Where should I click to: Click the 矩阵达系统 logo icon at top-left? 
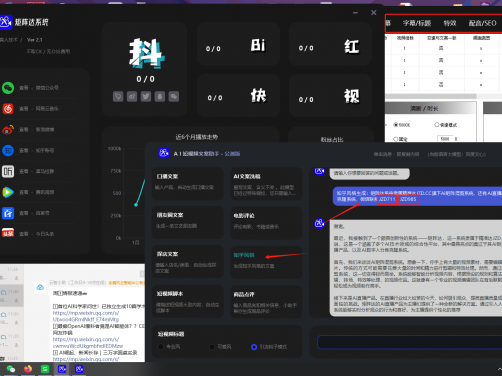click(6, 22)
